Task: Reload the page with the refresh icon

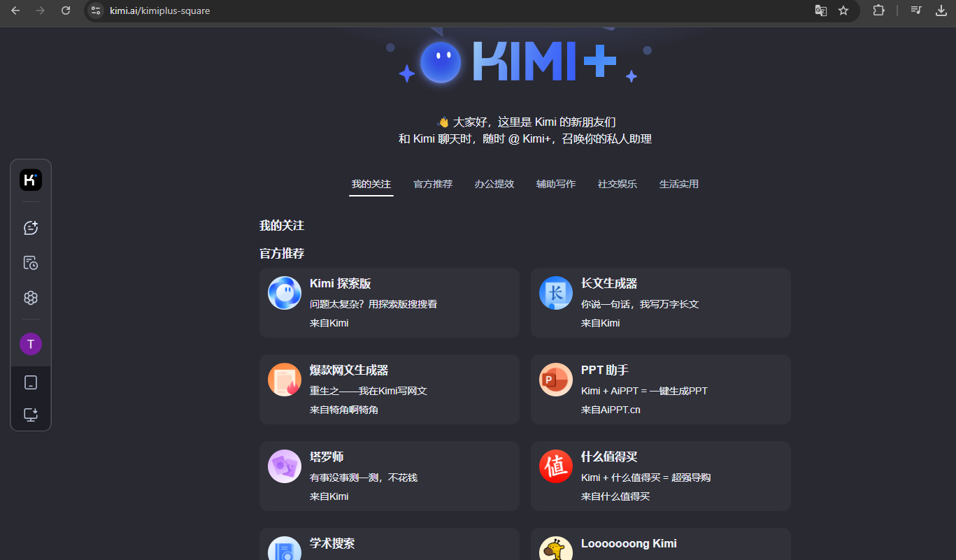Action: [66, 10]
